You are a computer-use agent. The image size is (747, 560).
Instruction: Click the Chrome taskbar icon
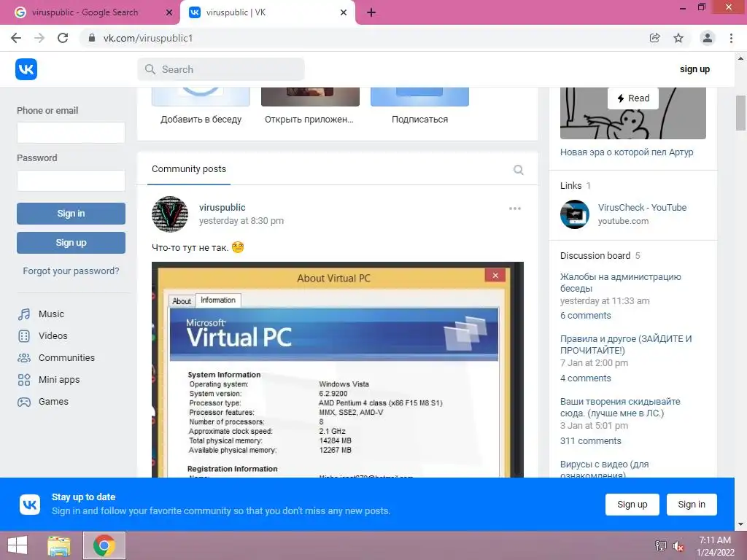pyautogui.click(x=104, y=545)
